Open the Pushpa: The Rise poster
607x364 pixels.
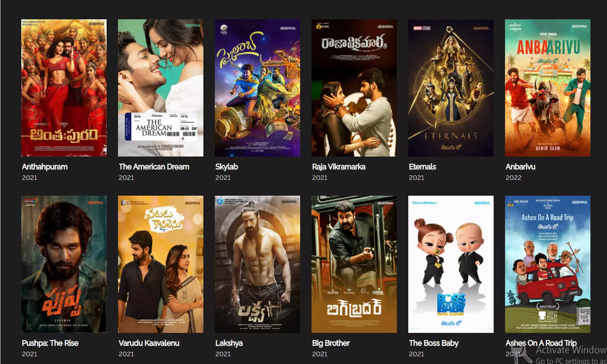pos(64,264)
